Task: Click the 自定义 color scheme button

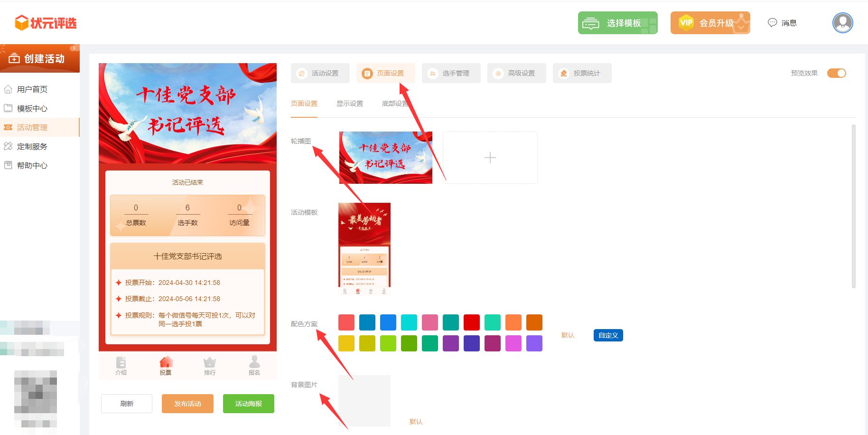Action: 608,335
